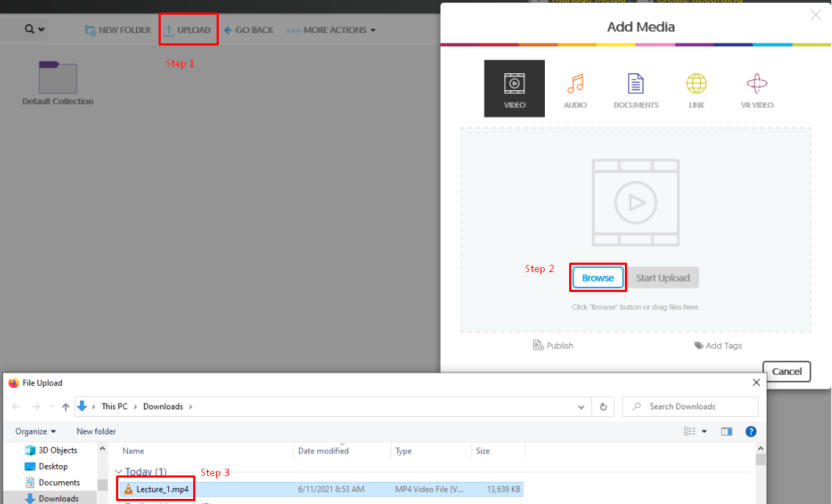Screen dimensions: 832x504
Task: Expand the search options dropdown
Action: 35,30
